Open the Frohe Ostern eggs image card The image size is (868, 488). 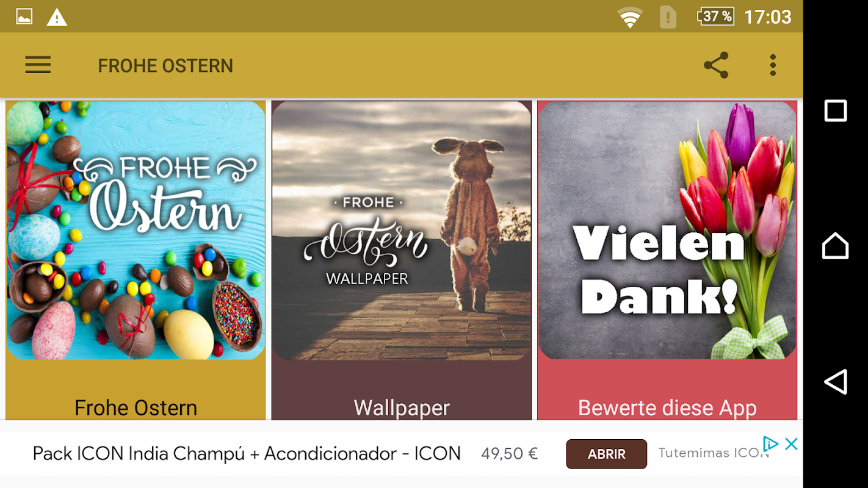point(136,230)
